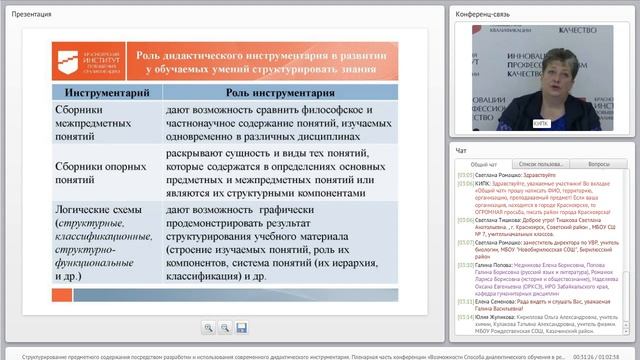Select the slide header cell Инструментарий

[107, 93]
